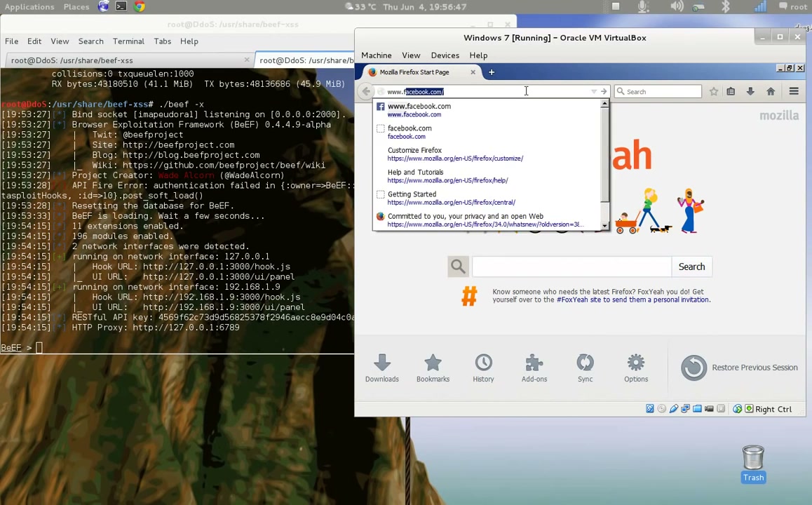
Task: Open the Options gear shortcut
Action: tap(636, 368)
